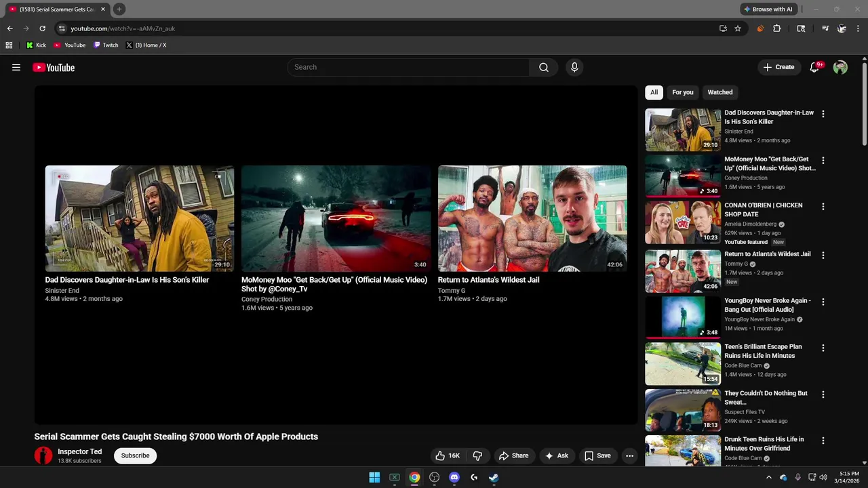This screenshot has width=868, height=488.
Task: Open the tab search side icon
Action: [801, 28]
